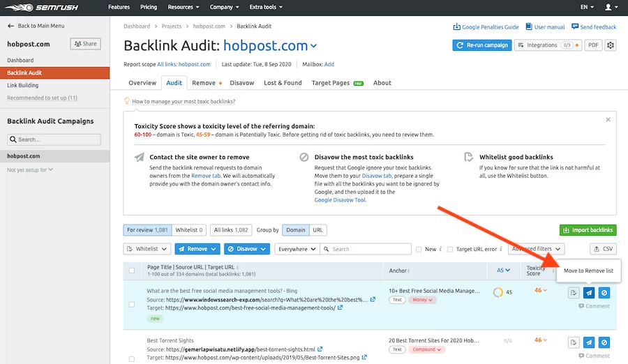Viewport: 628px width, 364px height.
Task: Enable the Target URL error checkbox
Action: 450,249
